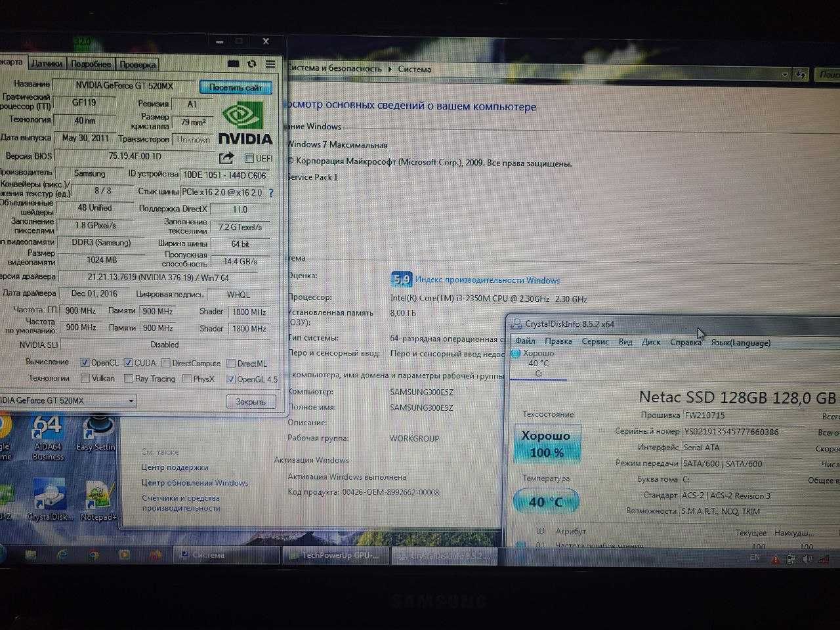
Task: Toggle the DirectML checkbox
Action: pos(231,364)
